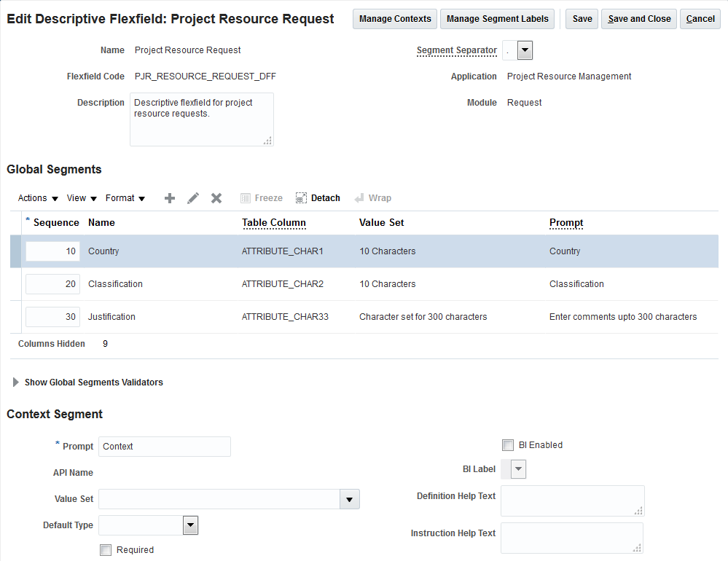Screen dimensions: 728x561
Task: Click the delete segment X icon
Action: [x=216, y=198]
